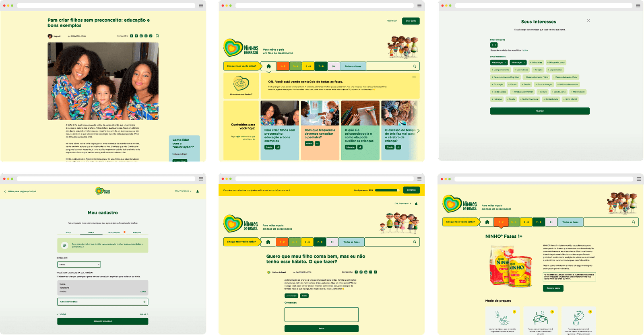The width and height of the screenshot is (644, 335).
Task: Open 'O que é a psicopedagogia' card
Action: click(360, 130)
